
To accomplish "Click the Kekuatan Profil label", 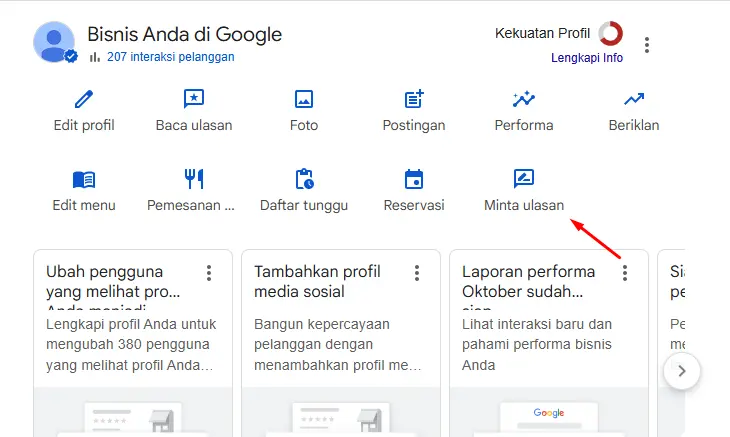I will point(542,34).
